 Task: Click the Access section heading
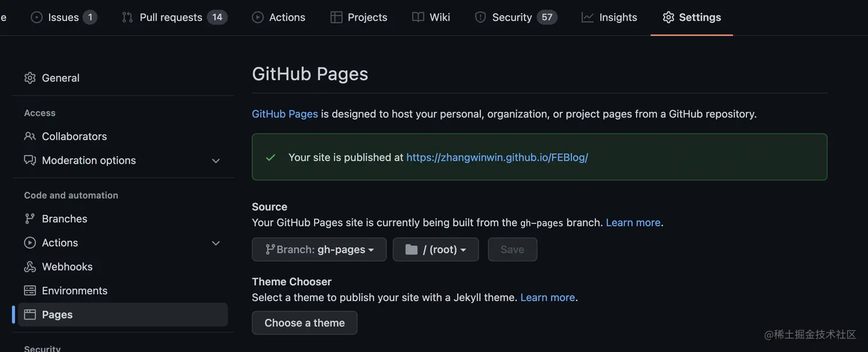40,114
